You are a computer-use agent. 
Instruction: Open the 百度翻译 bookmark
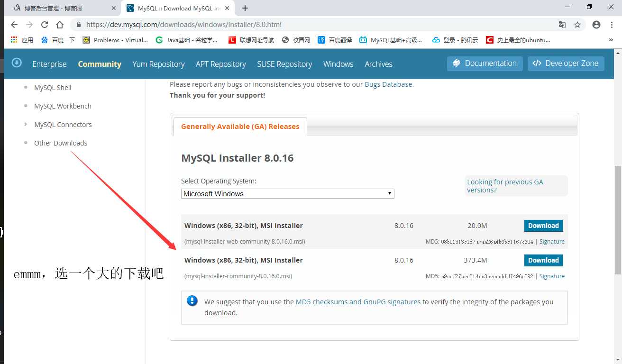click(335, 40)
